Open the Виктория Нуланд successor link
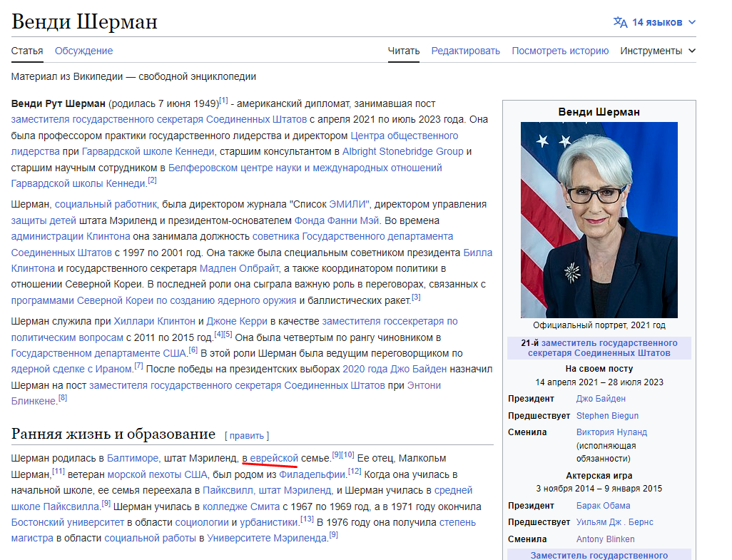This screenshot has height=560, width=732. tap(611, 432)
